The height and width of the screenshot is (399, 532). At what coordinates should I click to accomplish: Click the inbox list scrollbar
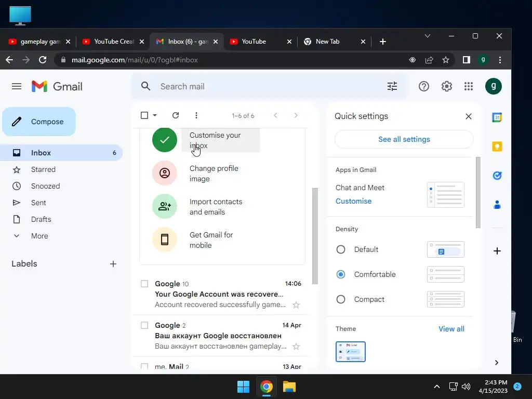click(315, 236)
